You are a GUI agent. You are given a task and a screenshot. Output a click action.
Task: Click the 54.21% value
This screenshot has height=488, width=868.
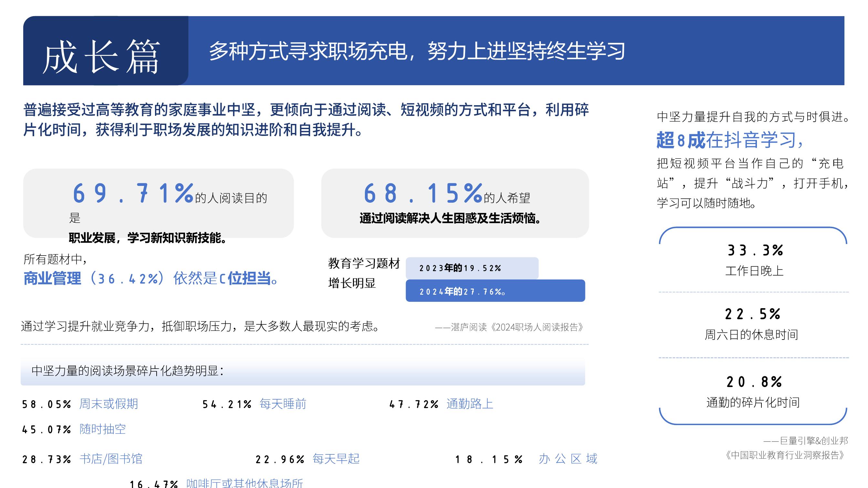pyautogui.click(x=227, y=404)
